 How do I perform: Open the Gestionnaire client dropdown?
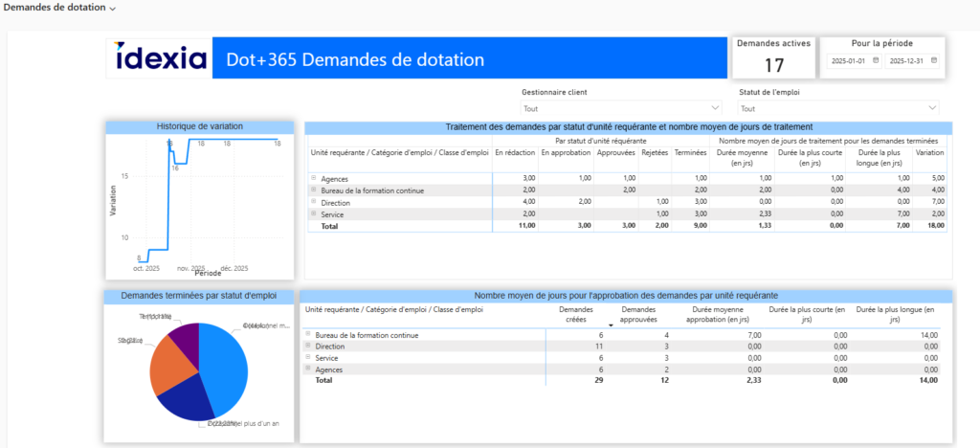(x=621, y=108)
